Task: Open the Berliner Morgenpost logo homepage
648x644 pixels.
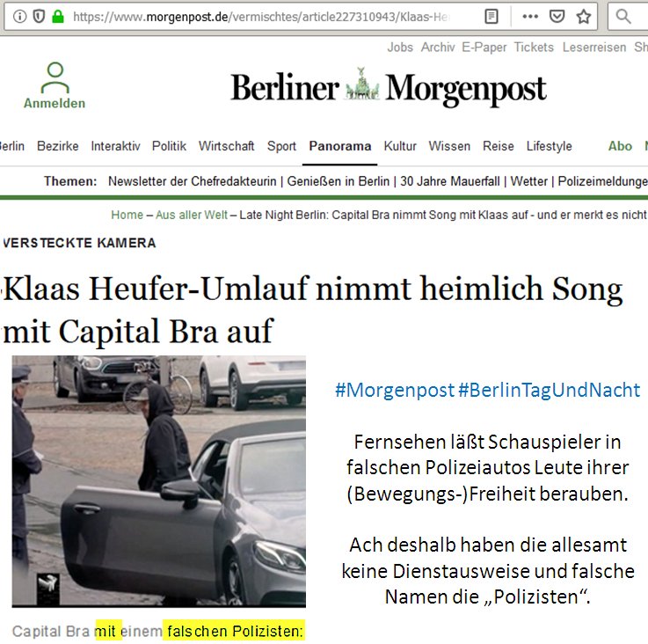Action: tap(389, 88)
